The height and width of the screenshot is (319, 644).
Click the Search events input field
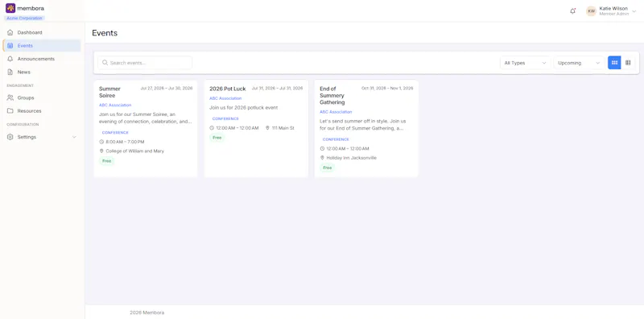(145, 63)
